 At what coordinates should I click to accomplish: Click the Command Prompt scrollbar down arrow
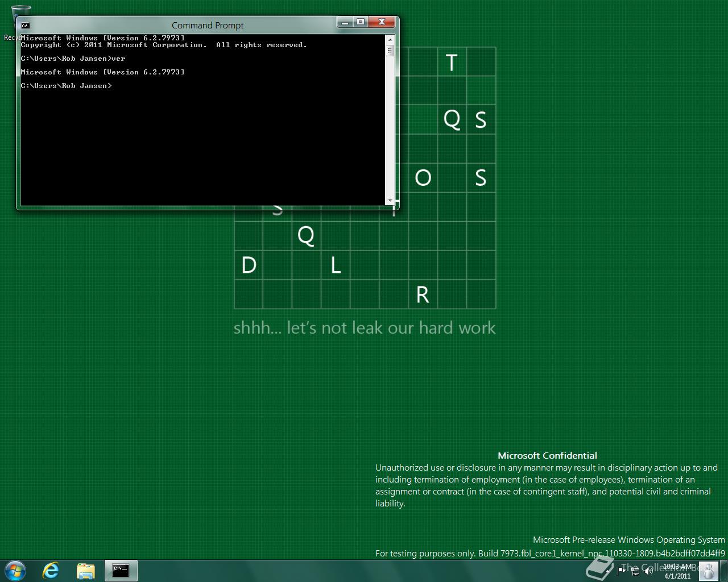(390, 201)
